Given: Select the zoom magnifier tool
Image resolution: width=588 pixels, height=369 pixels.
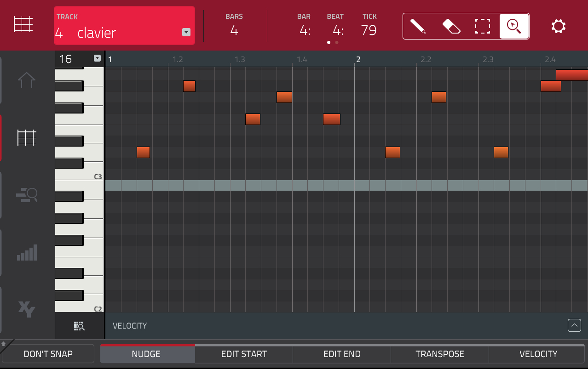Looking at the screenshot, I should coord(513,26).
